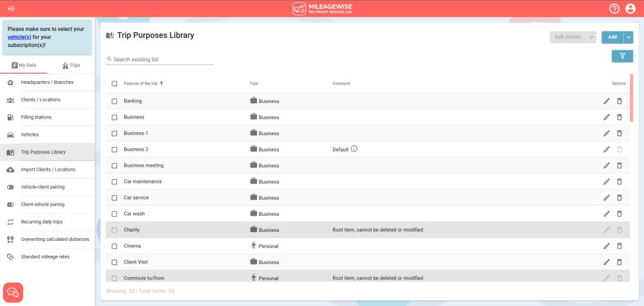
Task: Open Recurring daily trips menu item
Action: (42, 222)
